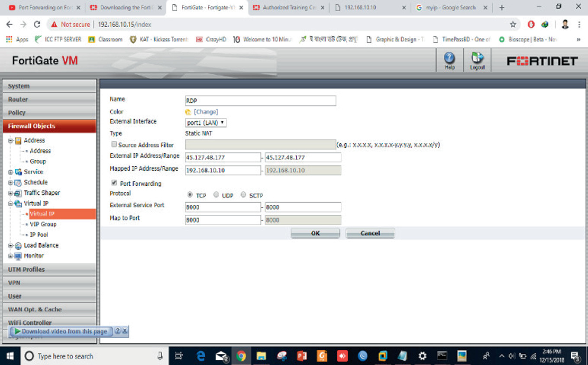Viewport: 588px width, 365px height.
Task: Enable the Source Address Filter checkbox
Action: point(114,144)
